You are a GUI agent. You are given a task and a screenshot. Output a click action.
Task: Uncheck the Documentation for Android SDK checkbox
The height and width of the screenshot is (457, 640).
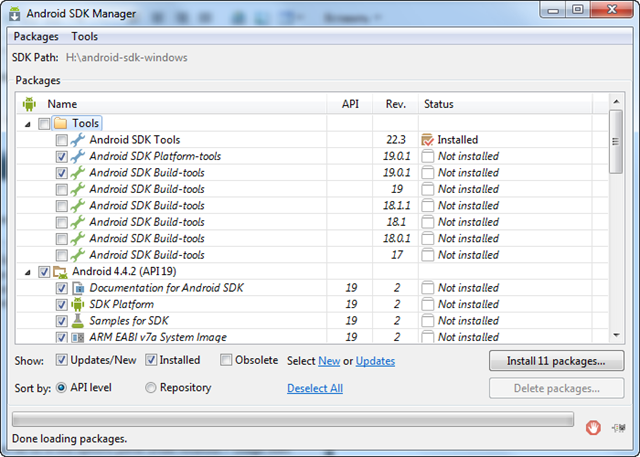[x=61, y=288]
